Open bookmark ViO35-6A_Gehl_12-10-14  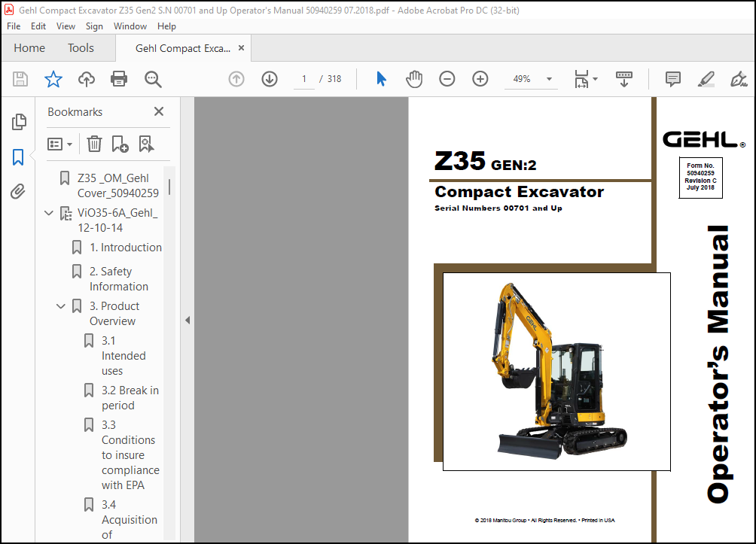(x=117, y=220)
